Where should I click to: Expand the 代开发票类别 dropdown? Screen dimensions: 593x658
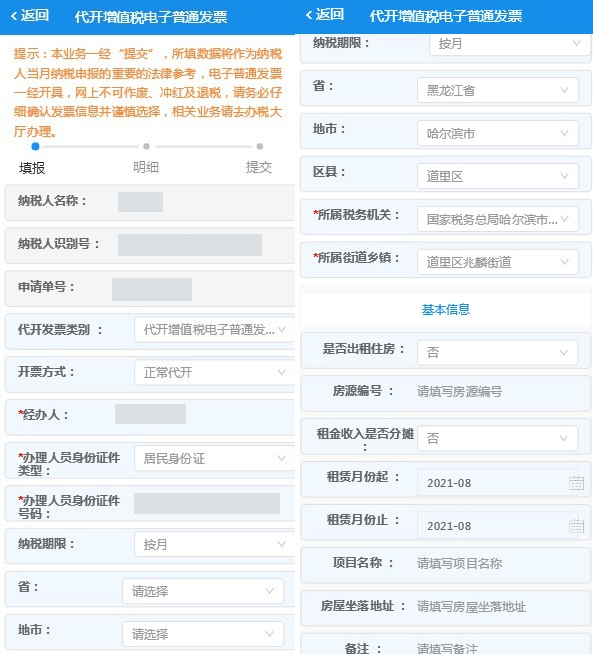click(x=214, y=330)
